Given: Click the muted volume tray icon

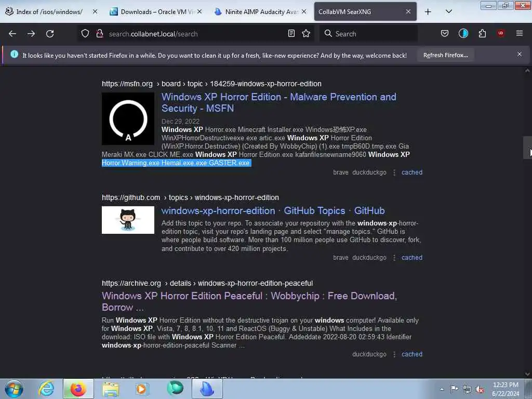Looking at the screenshot, I should tap(480, 389).
